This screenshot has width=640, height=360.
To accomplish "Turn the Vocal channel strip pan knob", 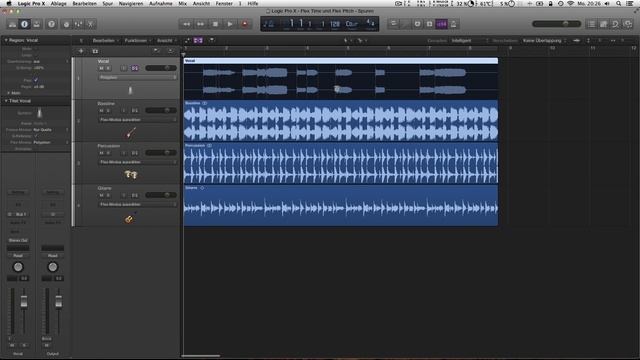I will tap(18, 267).
